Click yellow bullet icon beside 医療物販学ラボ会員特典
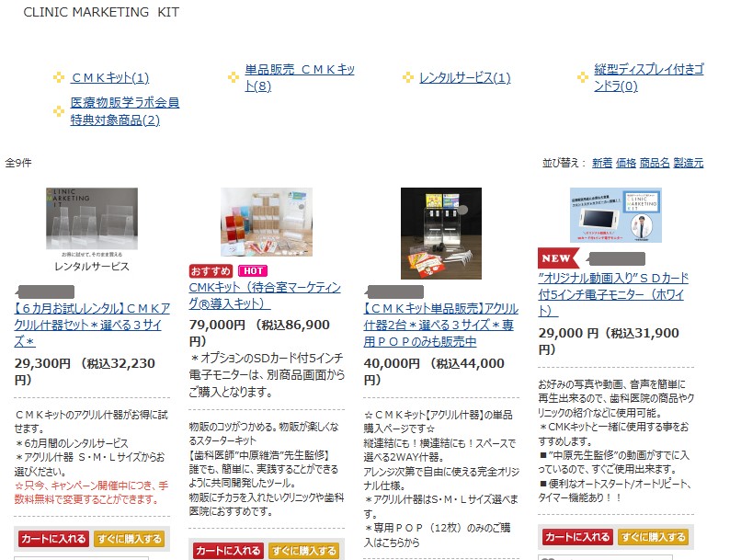 tap(59, 111)
